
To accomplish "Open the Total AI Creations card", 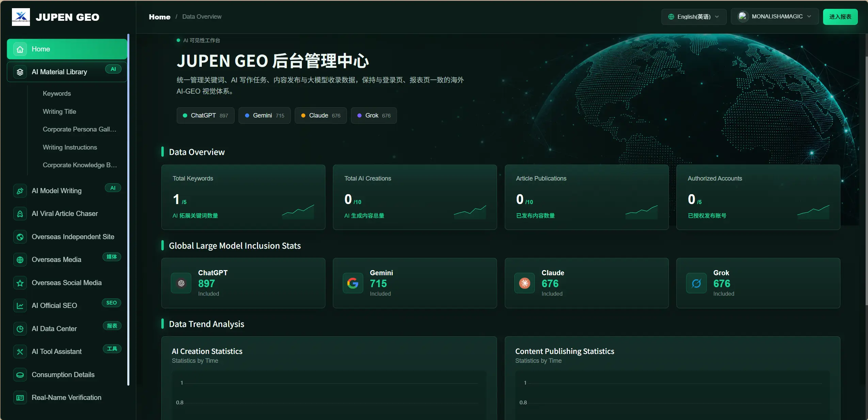I will tap(415, 197).
